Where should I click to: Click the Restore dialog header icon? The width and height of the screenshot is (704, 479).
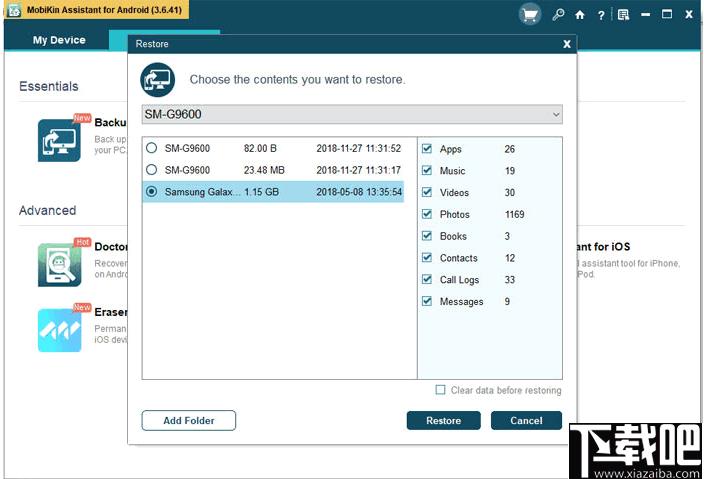point(157,80)
